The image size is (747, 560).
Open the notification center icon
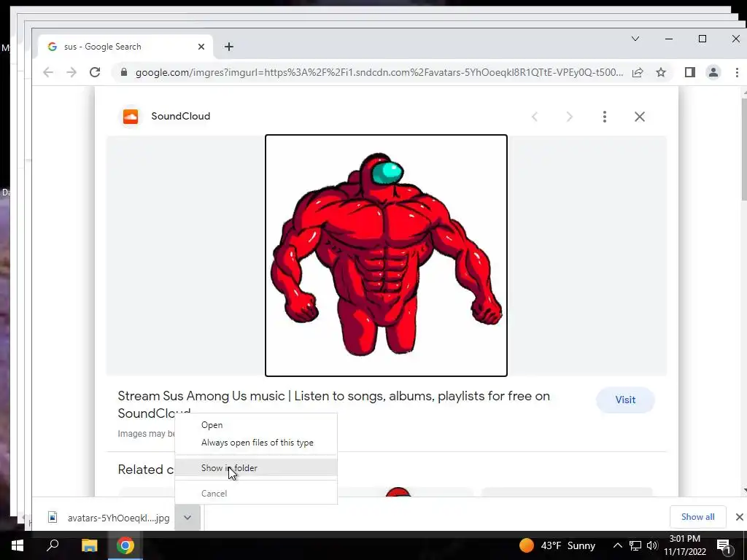[724, 546]
